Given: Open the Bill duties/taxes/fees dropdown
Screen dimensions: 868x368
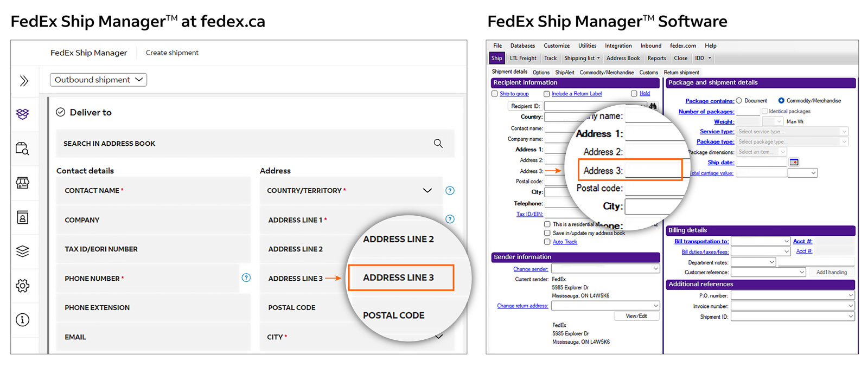Looking at the screenshot, I should pos(761,251).
